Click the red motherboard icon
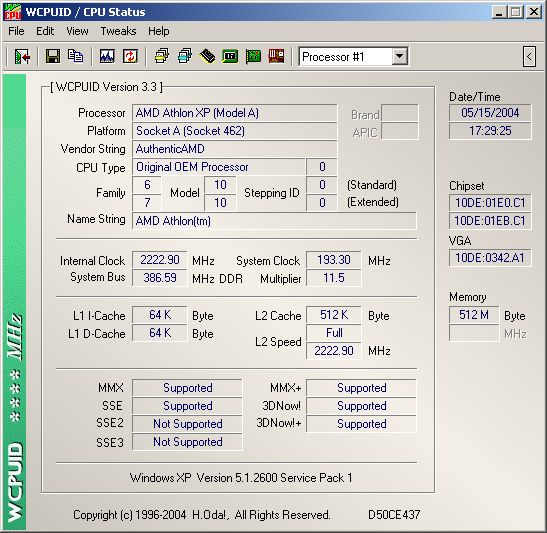The height and width of the screenshot is (533, 547). (x=276, y=56)
